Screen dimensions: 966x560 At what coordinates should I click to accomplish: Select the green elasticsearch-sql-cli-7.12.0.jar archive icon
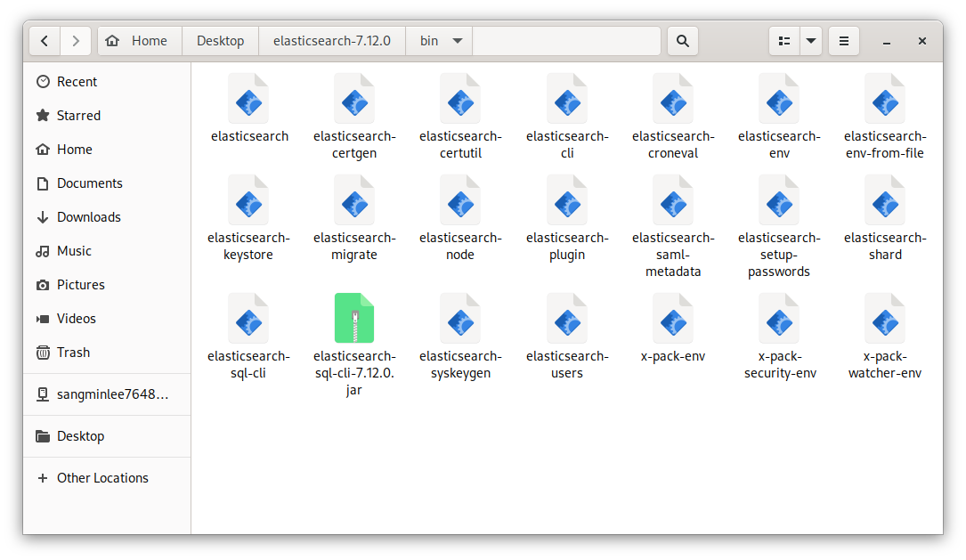pyautogui.click(x=354, y=319)
